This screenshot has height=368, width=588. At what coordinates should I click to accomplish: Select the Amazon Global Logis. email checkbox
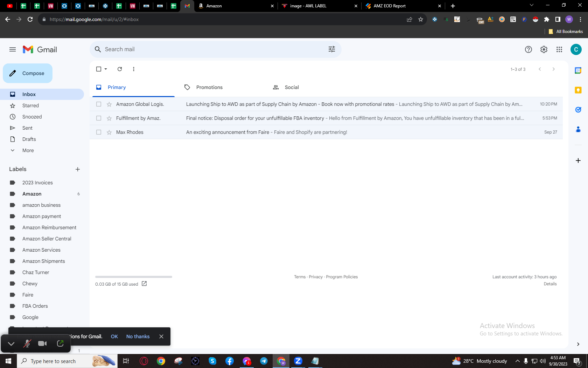tap(99, 104)
